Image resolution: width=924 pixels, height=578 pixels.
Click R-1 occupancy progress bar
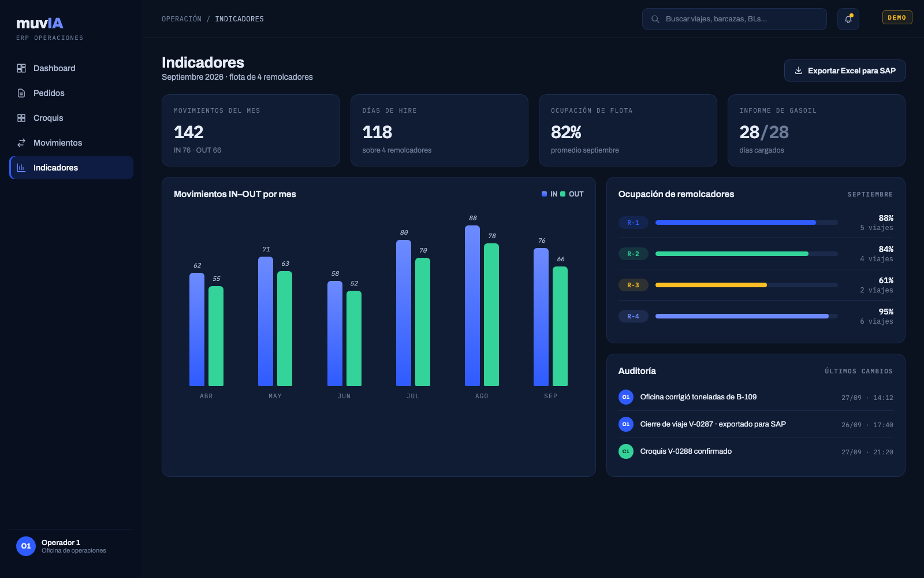click(x=746, y=223)
